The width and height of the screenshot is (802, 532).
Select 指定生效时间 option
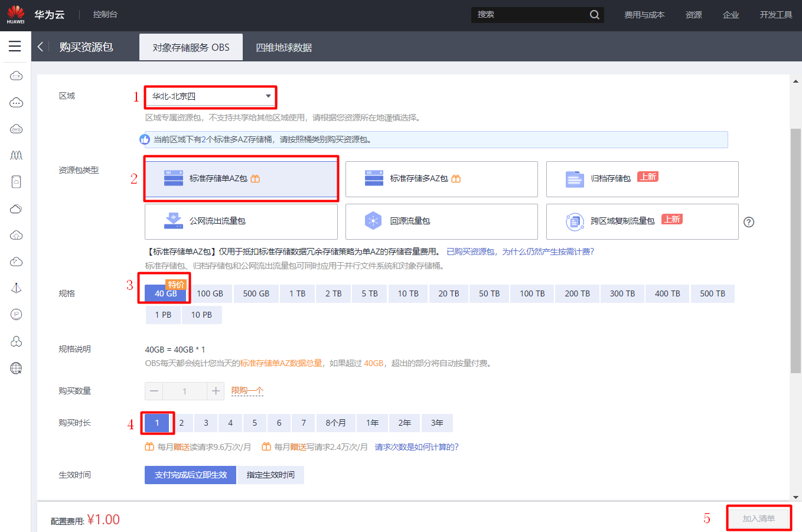pyautogui.click(x=270, y=475)
